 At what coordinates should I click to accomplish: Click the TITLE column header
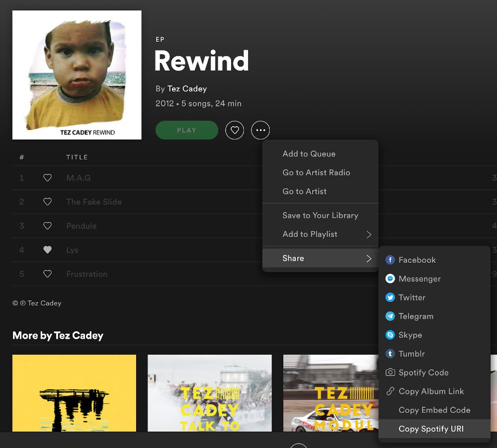77,157
